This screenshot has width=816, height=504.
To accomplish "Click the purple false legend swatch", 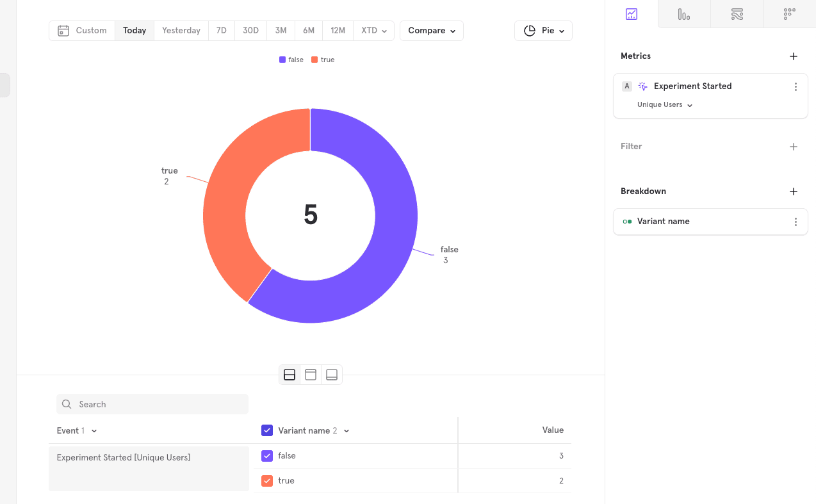I will click(282, 60).
